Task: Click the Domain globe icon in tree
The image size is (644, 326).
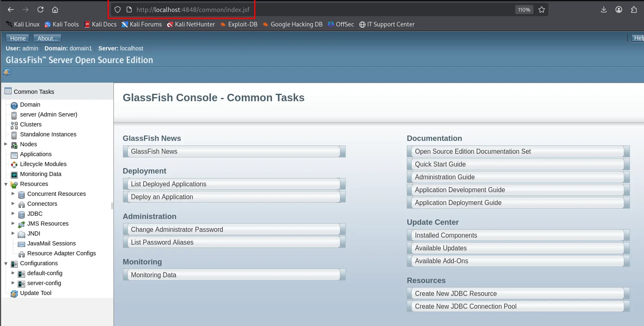Action: click(x=14, y=105)
